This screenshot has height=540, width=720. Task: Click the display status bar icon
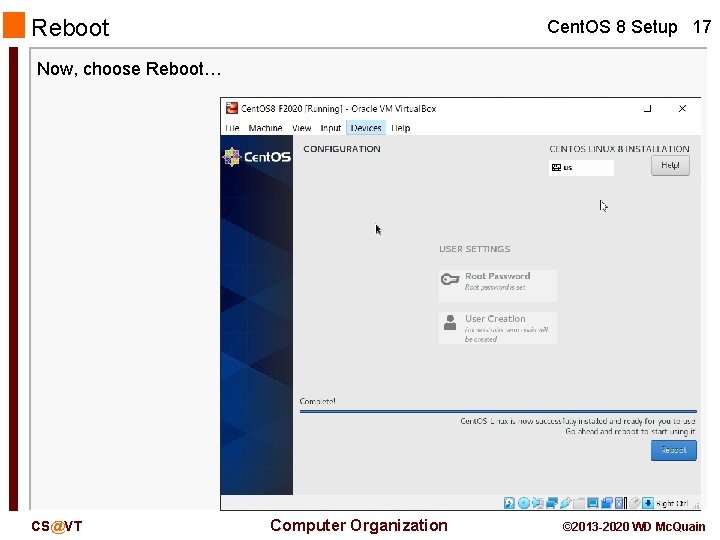[593, 503]
